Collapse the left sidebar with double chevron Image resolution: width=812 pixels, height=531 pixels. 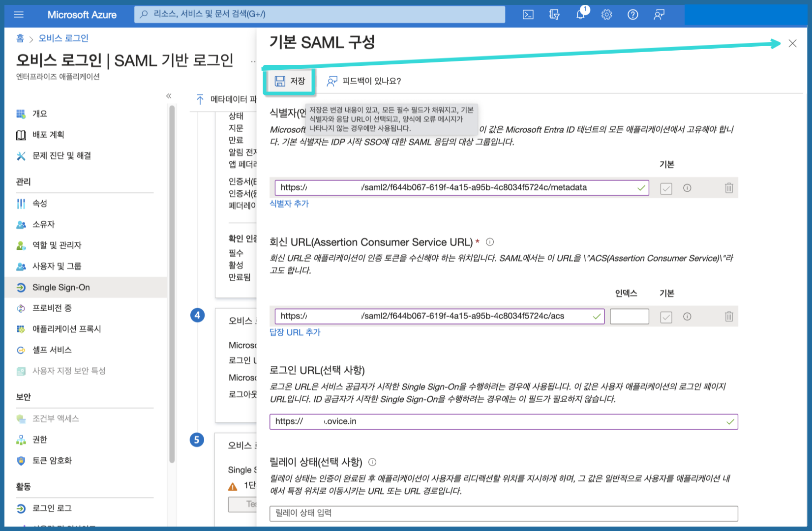point(169,96)
